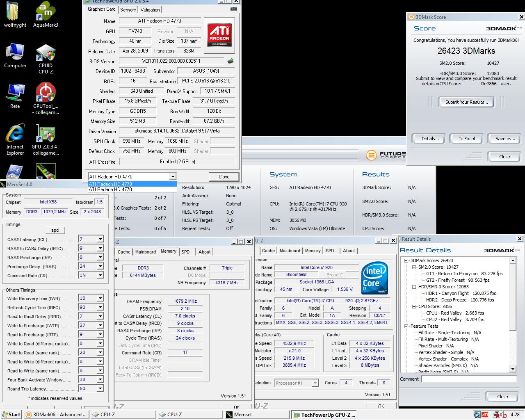Collapse 3DMark Score tree node
525x420 pixels.
(x=406, y=260)
